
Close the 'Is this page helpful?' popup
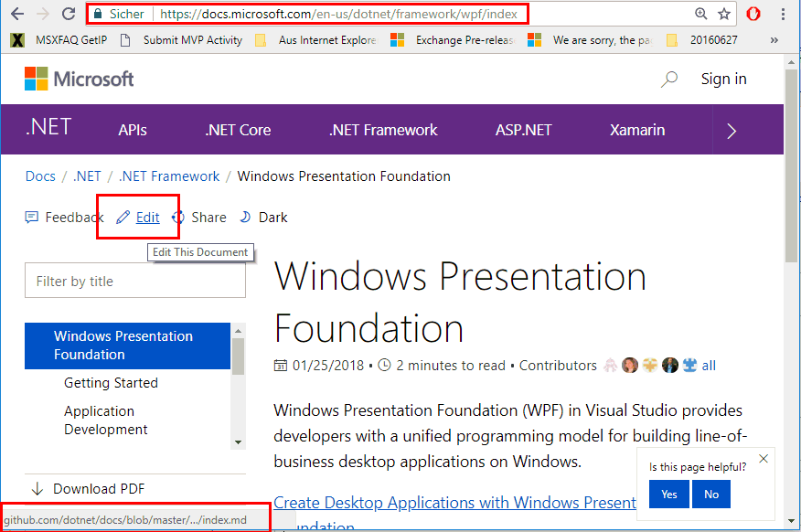[764, 459]
